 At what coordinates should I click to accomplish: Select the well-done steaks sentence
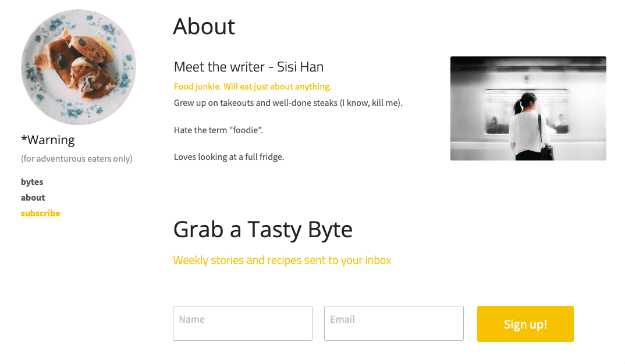(x=287, y=102)
